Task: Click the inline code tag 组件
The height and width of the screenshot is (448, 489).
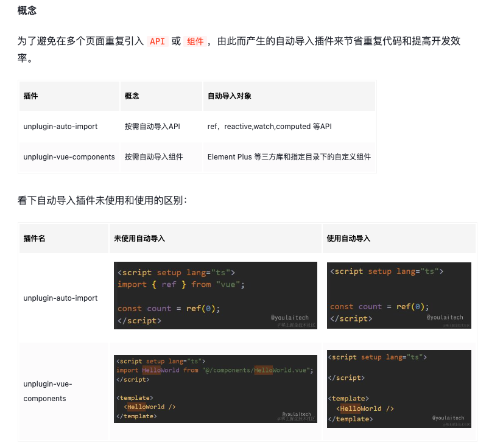Action: click(195, 41)
